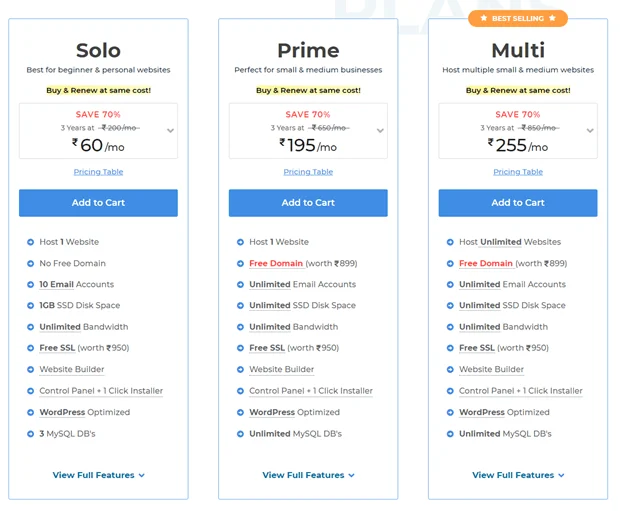Click bullet icon next to Prime's Free Domain

click(240, 263)
